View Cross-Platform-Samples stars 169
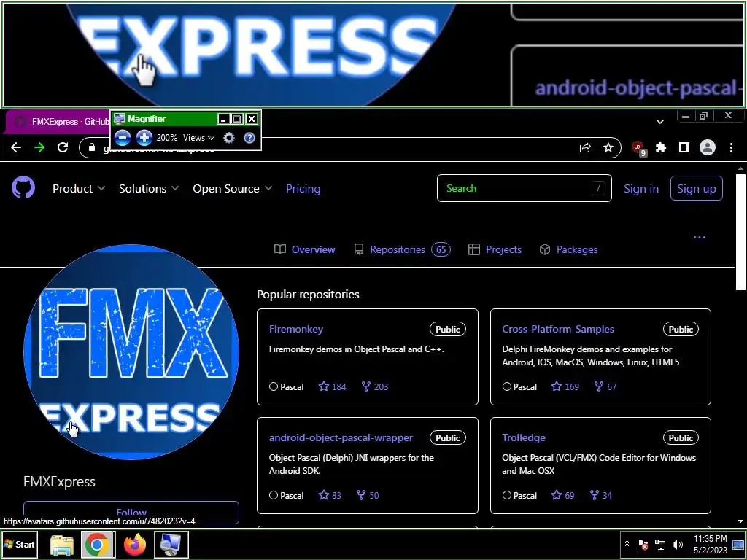Viewport: 747px width, 560px height. [565, 386]
